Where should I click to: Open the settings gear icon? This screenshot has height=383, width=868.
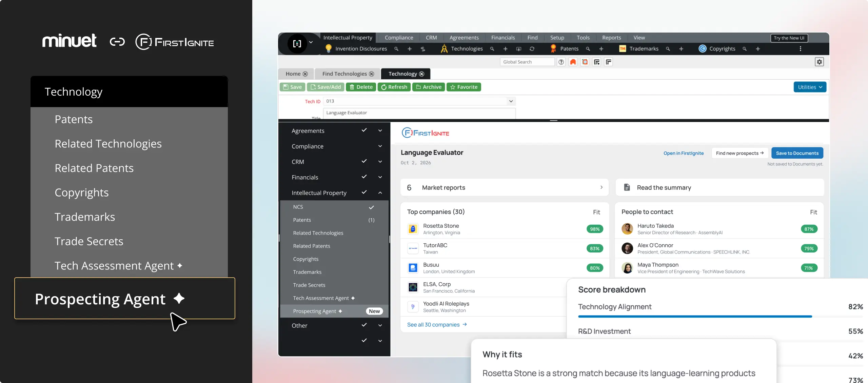coord(819,62)
